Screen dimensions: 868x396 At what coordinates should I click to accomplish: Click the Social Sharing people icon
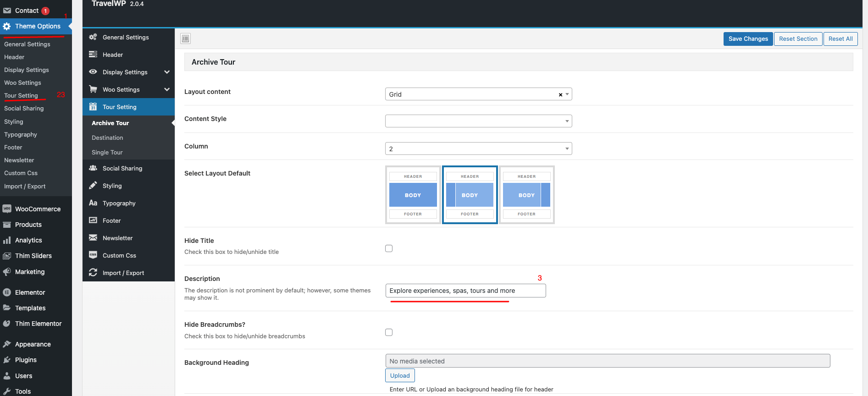pyautogui.click(x=93, y=168)
